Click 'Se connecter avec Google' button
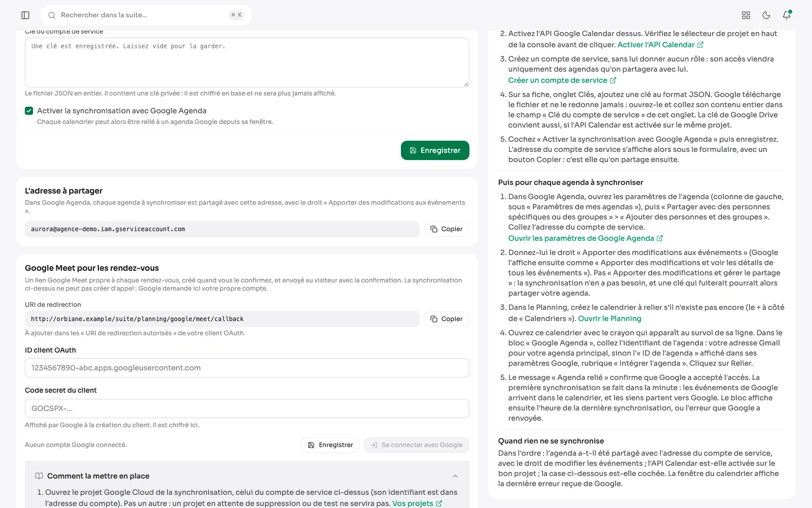The width and height of the screenshot is (812, 508). point(417,445)
